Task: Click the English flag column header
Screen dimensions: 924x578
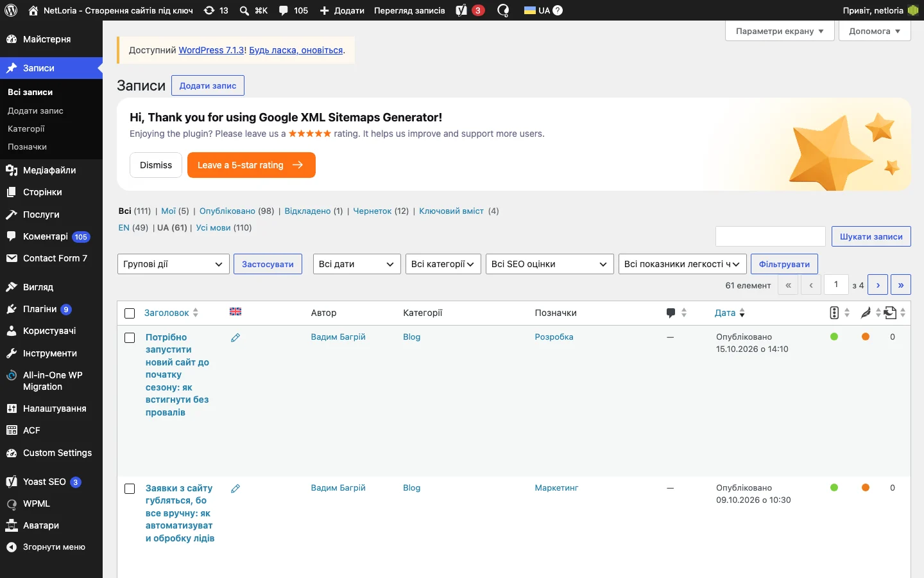Action: click(235, 311)
